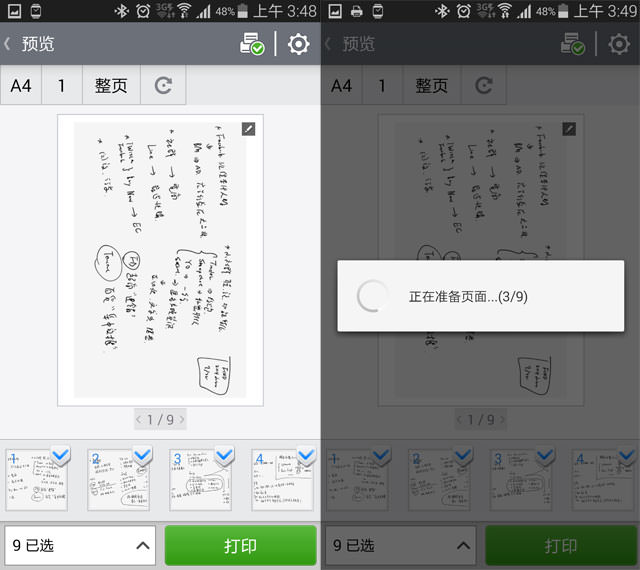The width and height of the screenshot is (640, 570).
Task: Tap copies count 1 in left toolbar
Action: pos(62,86)
